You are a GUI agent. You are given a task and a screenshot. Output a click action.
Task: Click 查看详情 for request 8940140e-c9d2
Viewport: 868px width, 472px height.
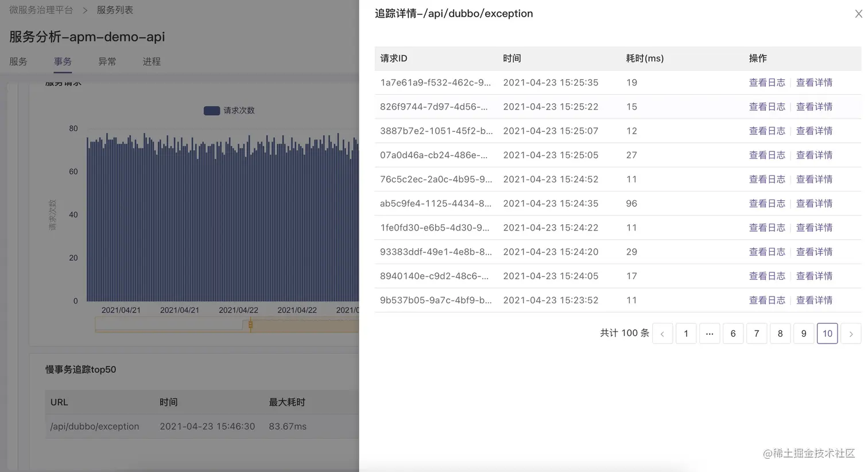(814, 276)
